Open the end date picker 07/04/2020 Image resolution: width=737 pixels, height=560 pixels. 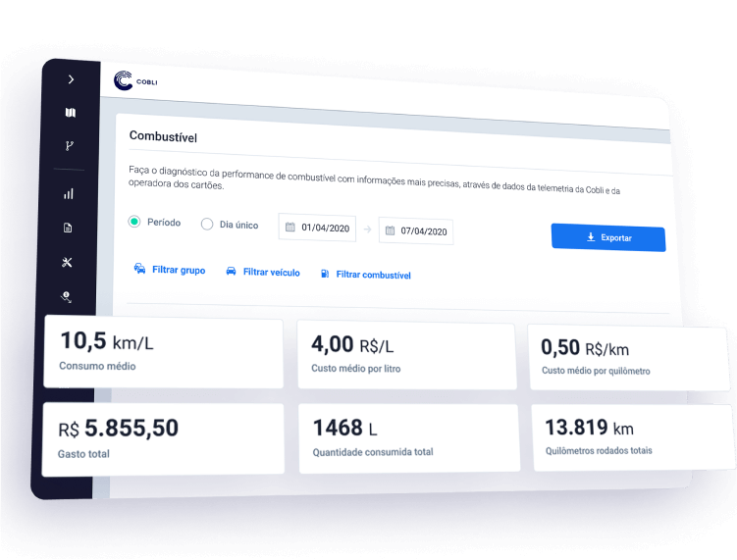click(x=415, y=231)
